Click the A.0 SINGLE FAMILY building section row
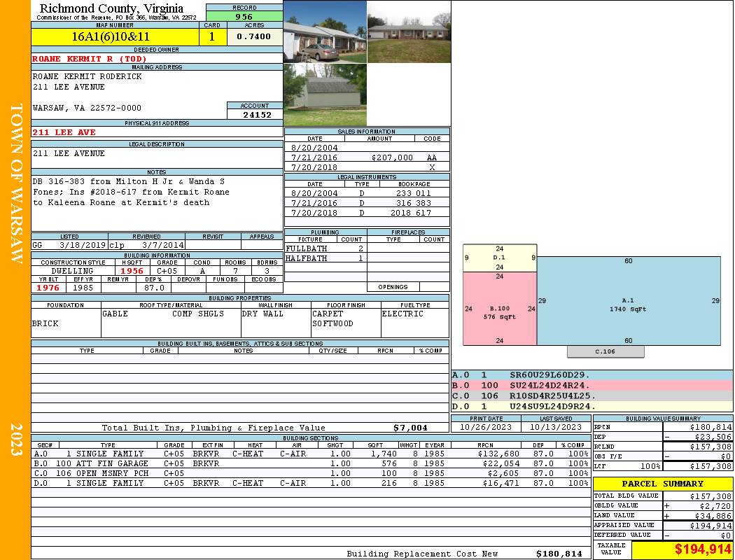The image size is (735, 560). click(311, 454)
